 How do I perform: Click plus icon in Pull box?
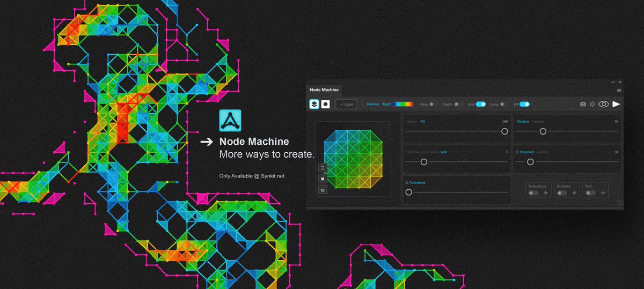[603, 192]
